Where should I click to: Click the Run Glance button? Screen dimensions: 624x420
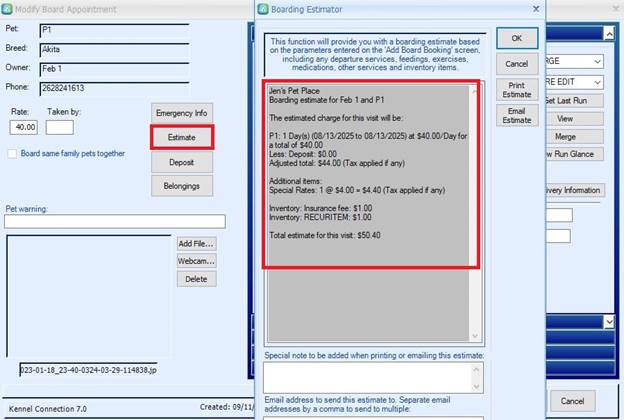pos(575,154)
